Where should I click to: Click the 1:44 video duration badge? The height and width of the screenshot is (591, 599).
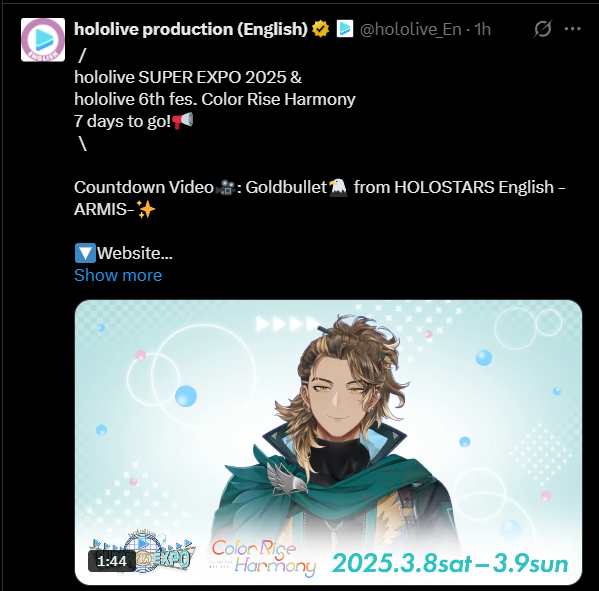[112, 561]
